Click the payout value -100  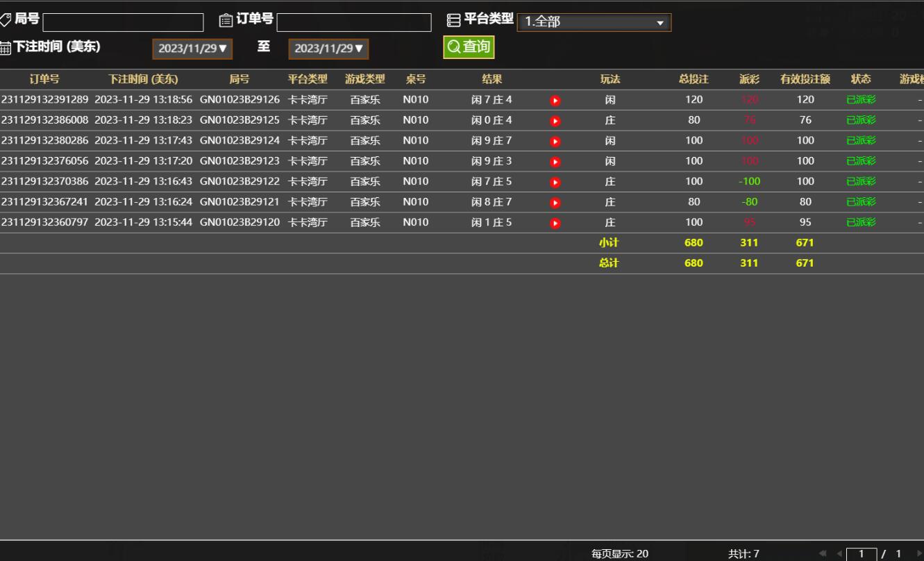click(749, 182)
